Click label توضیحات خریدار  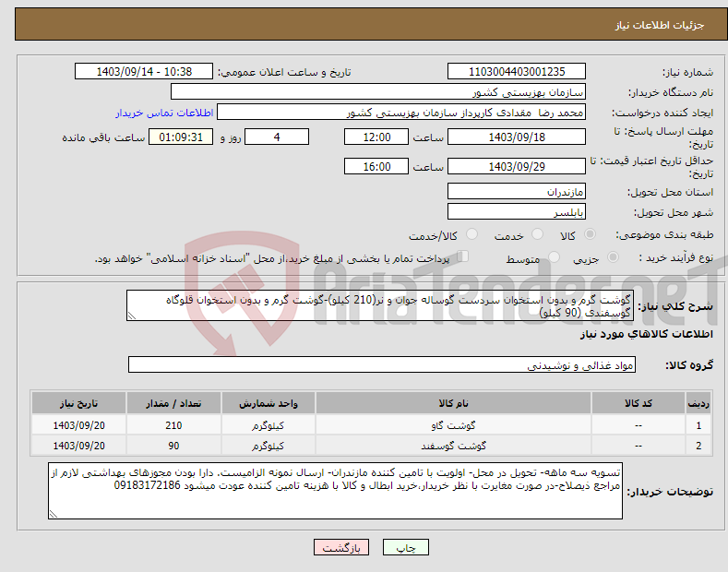pyautogui.click(x=670, y=491)
